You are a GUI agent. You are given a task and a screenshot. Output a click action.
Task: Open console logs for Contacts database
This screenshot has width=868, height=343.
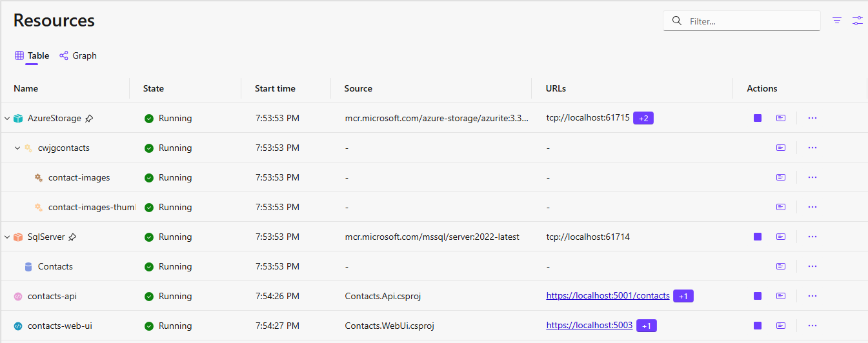pyautogui.click(x=781, y=266)
